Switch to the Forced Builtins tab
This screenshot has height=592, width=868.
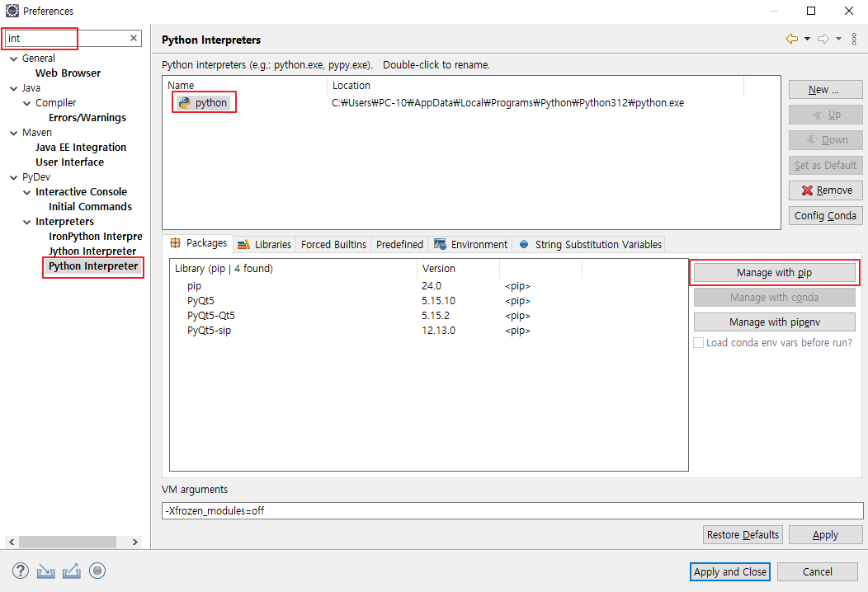pos(334,245)
